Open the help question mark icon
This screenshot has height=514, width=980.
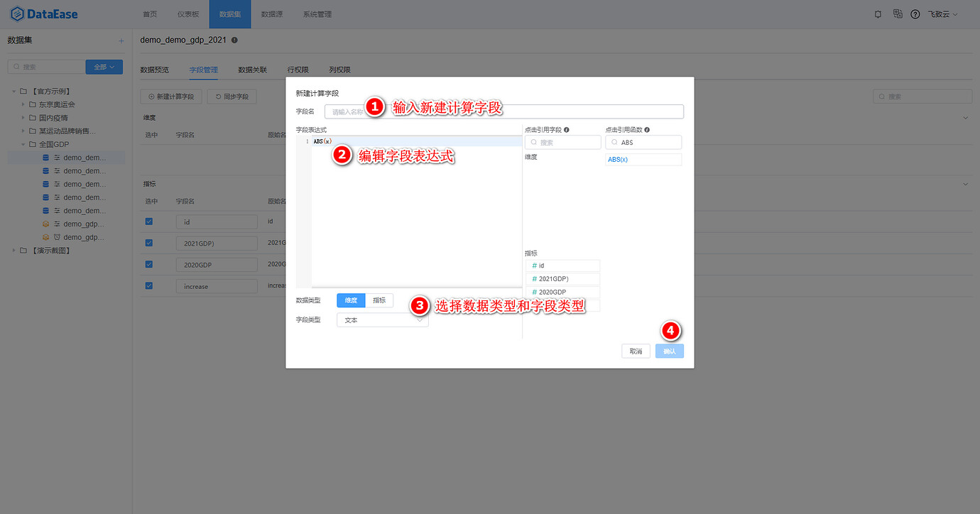(x=915, y=13)
